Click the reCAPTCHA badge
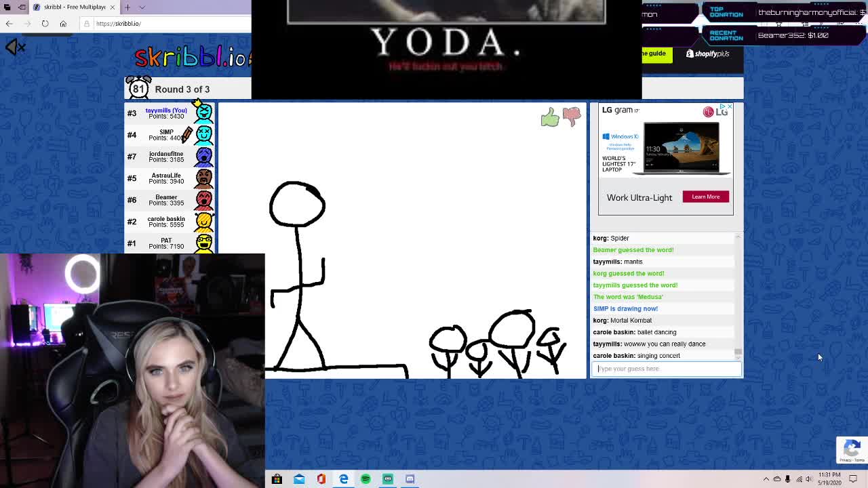 852,449
